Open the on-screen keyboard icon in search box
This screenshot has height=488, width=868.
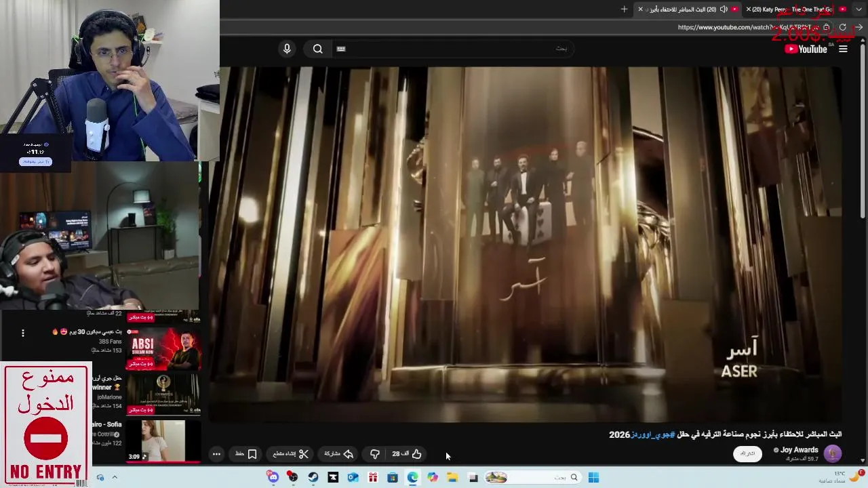click(x=341, y=49)
